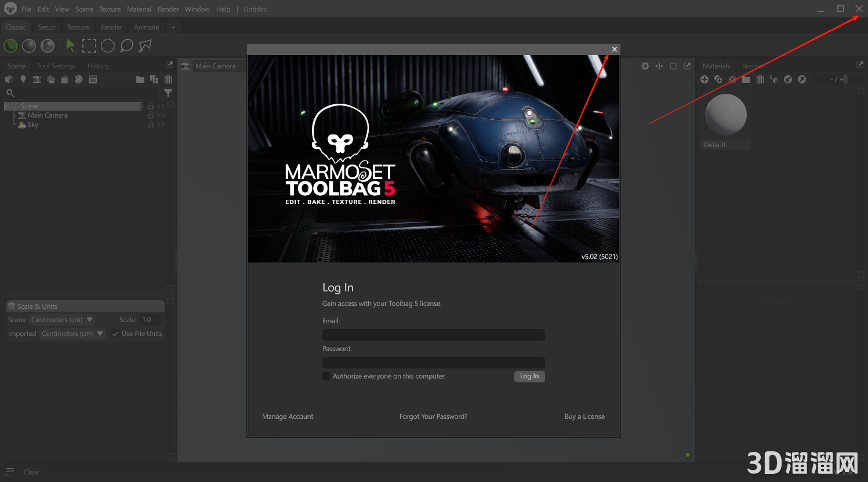The image size is (868, 482).
Task: Add a new workspace tab with plus
Action: tap(173, 27)
